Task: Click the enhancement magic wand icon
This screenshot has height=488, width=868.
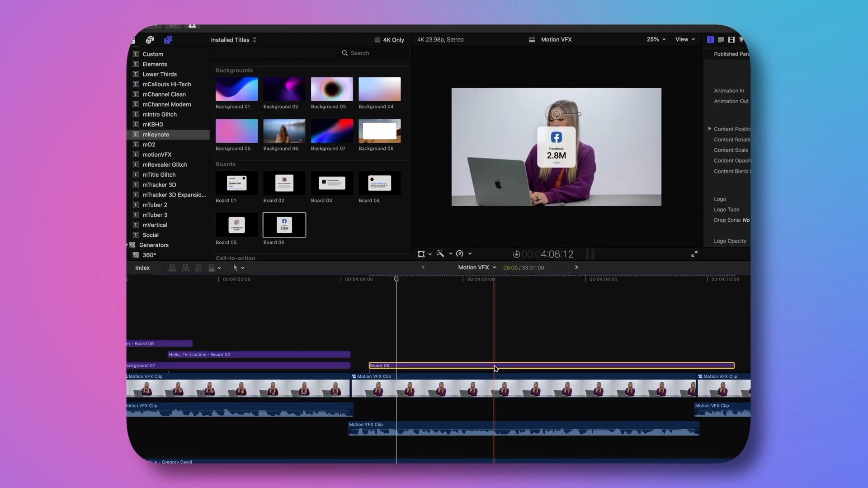Action: click(x=440, y=254)
